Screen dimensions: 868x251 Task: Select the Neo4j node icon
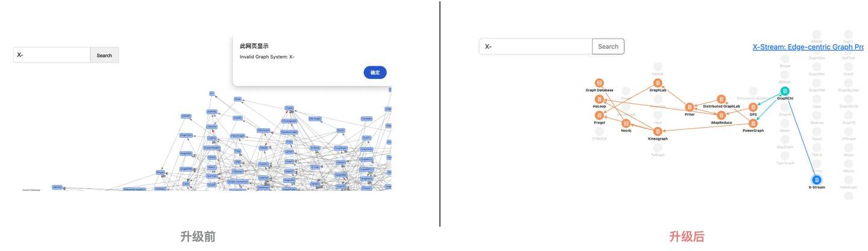pos(626,123)
